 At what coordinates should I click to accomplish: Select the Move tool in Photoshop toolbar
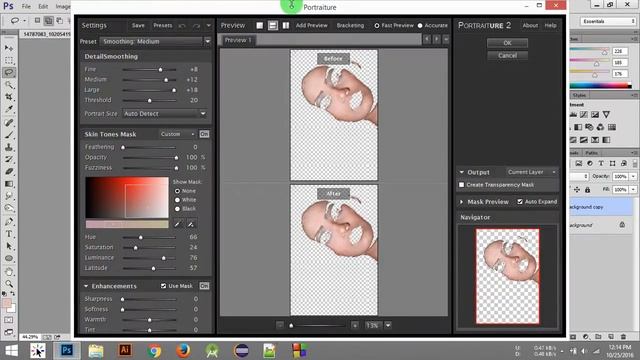pos(9,48)
